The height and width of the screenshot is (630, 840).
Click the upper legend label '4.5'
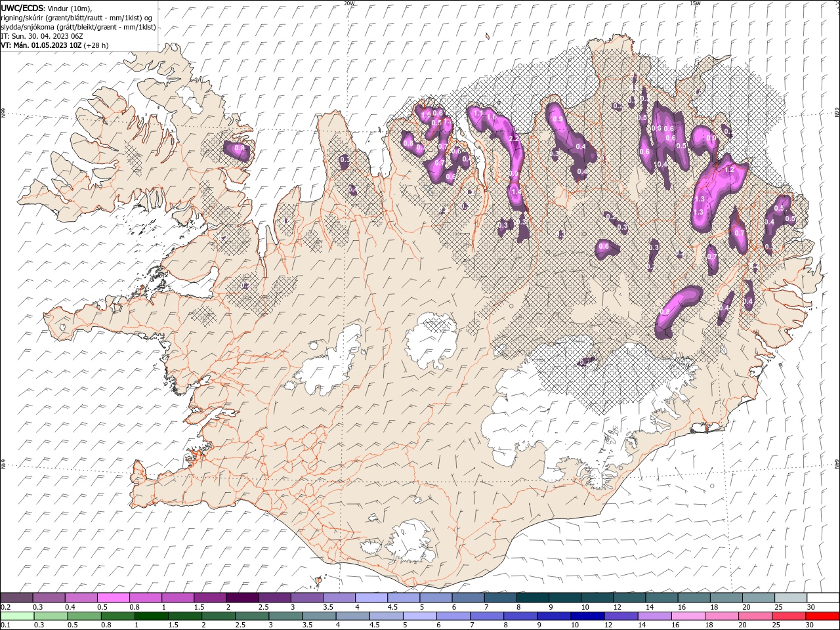coord(392,607)
